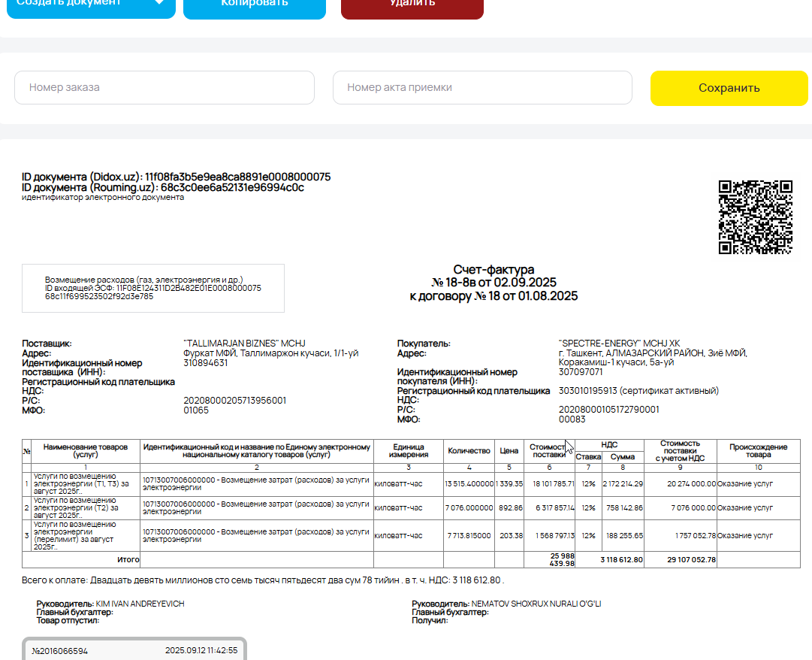Screen dimensions: 812x660
Task: Click the Счет-фактура № 18-8в heading
Action: click(x=494, y=276)
